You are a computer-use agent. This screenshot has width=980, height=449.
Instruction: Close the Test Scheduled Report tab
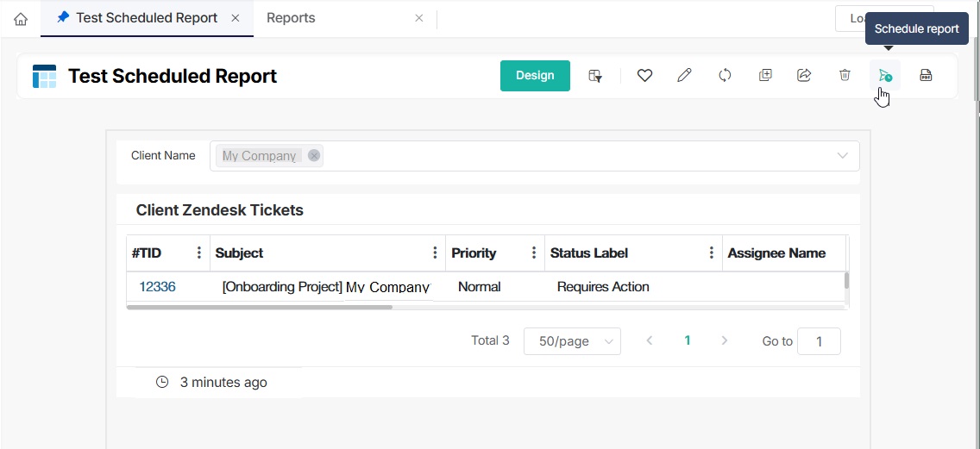[236, 18]
